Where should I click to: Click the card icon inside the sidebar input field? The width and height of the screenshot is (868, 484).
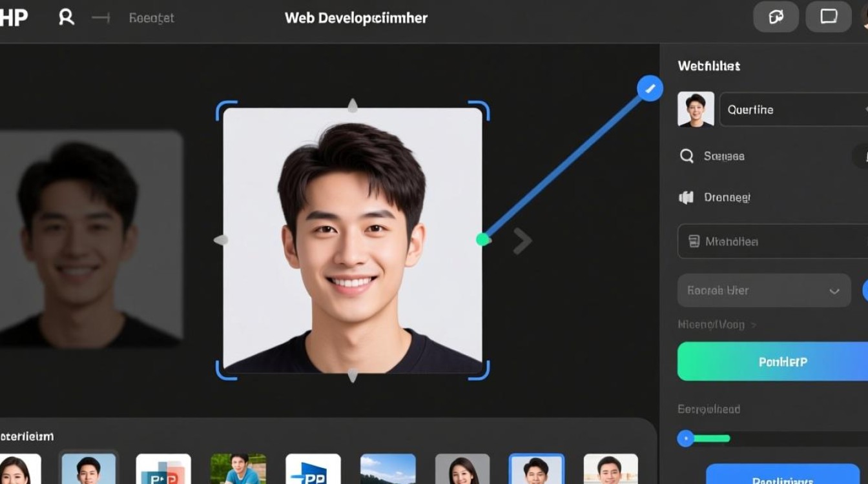click(692, 241)
